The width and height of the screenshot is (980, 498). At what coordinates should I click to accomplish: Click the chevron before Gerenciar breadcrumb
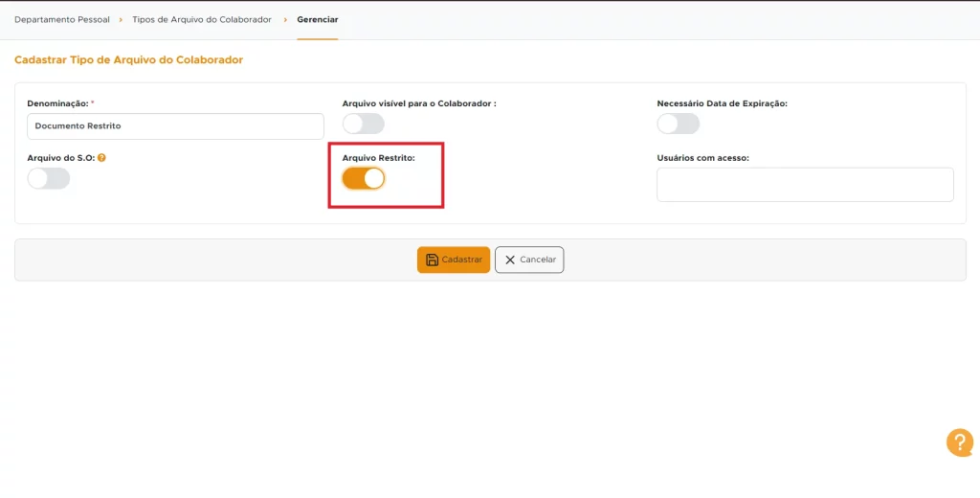284,19
